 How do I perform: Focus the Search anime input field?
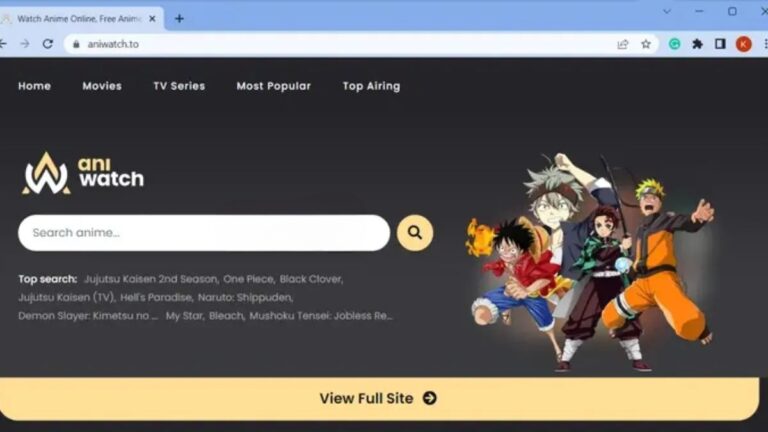[204, 233]
